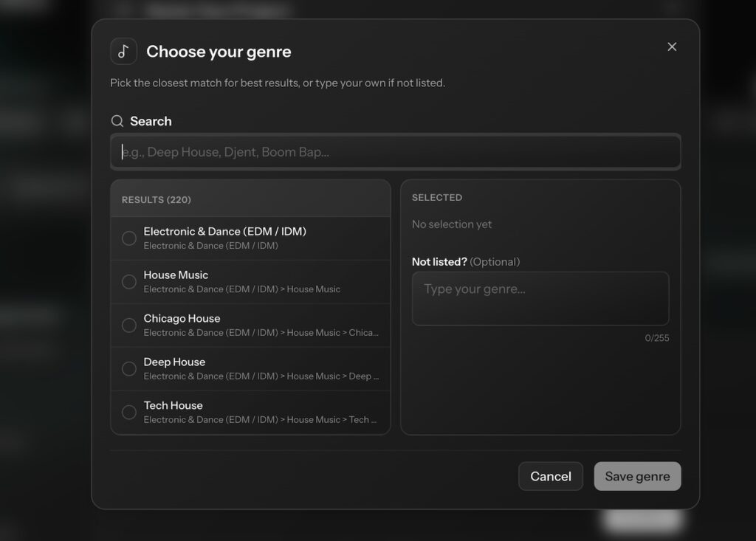Choose the Chicago House radio button

click(129, 325)
